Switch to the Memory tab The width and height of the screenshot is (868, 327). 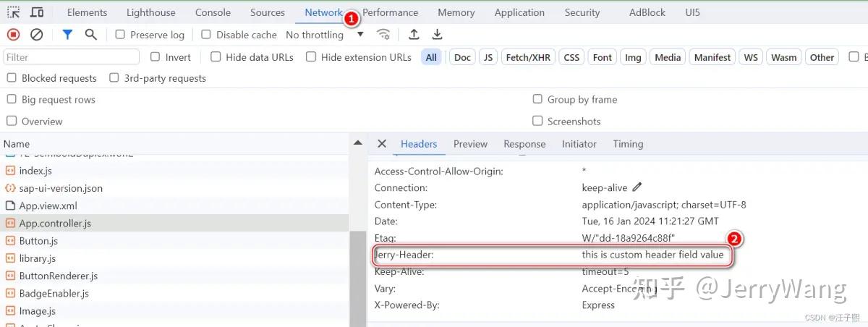456,12
